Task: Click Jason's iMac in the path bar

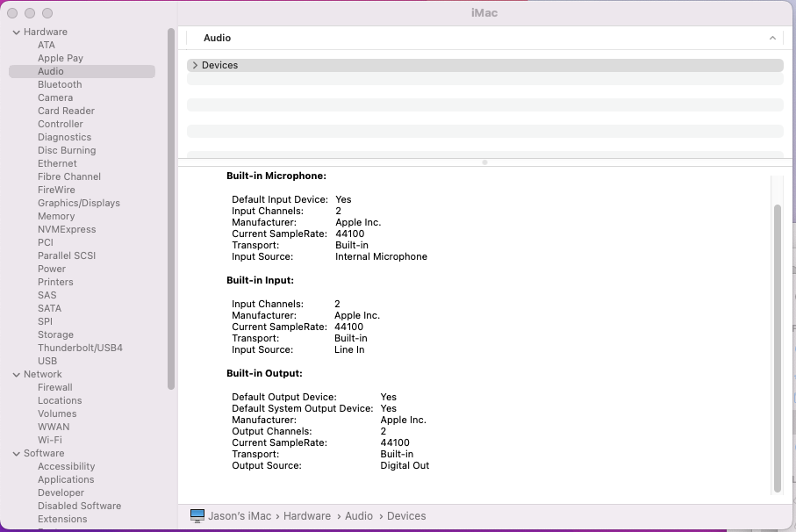Action: pyautogui.click(x=240, y=516)
